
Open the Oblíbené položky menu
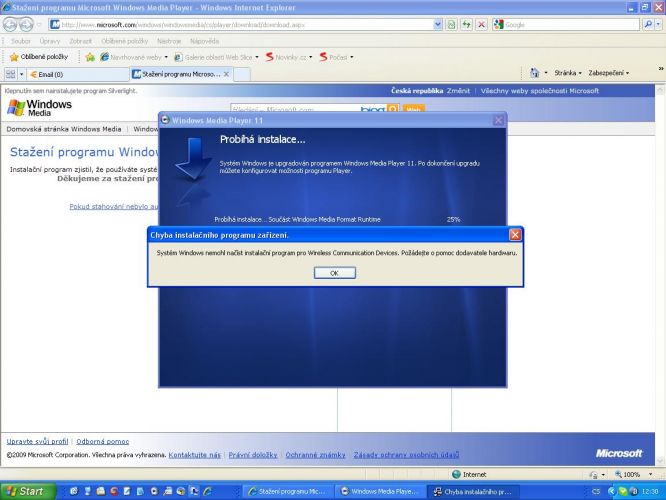click(x=124, y=41)
